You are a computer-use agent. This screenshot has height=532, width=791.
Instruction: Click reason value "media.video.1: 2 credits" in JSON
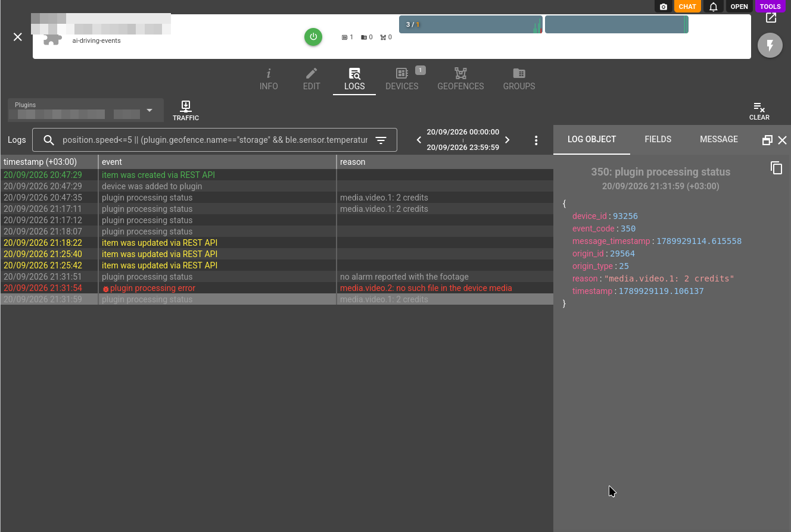point(669,278)
